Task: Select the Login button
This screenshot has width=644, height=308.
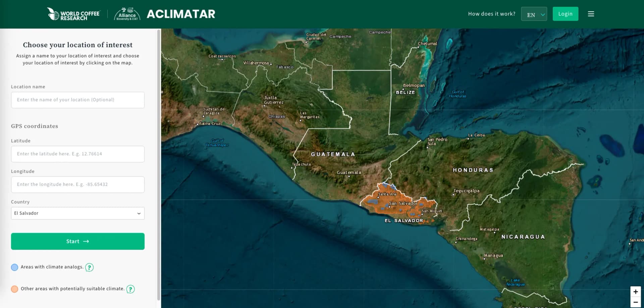Action: pos(565,14)
